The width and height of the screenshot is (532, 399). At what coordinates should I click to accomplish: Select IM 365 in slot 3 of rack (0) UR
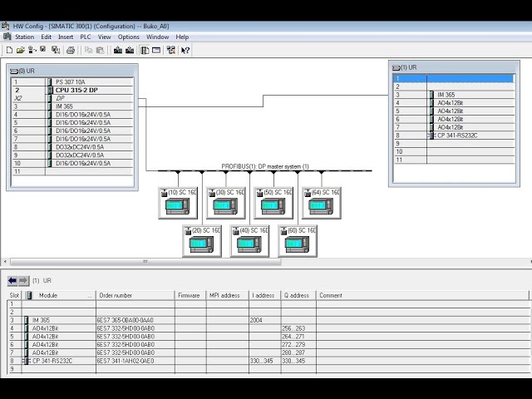(x=72, y=106)
